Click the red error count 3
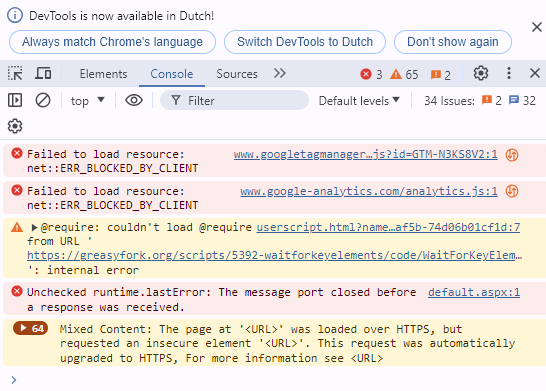546x391 pixels. click(371, 74)
